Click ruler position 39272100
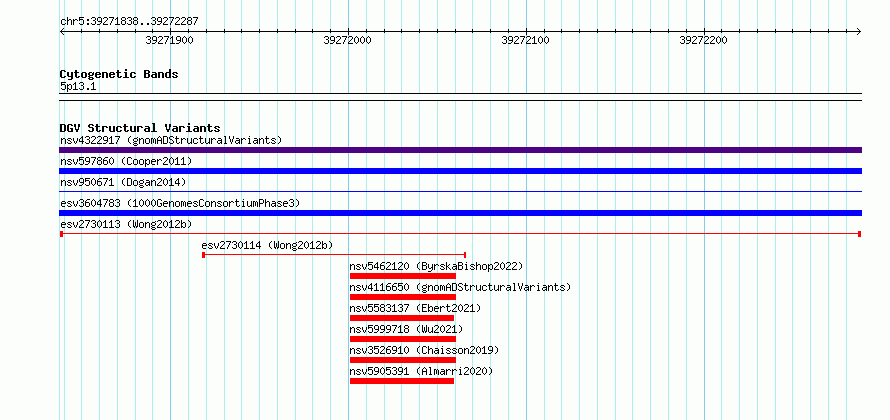This screenshot has height=420, width=890. (x=526, y=40)
